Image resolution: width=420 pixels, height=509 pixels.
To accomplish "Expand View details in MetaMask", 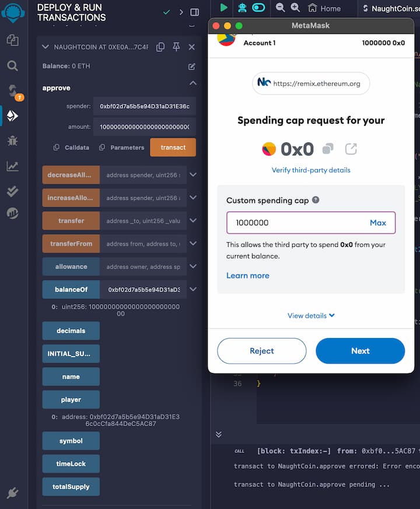I will point(311,316).
